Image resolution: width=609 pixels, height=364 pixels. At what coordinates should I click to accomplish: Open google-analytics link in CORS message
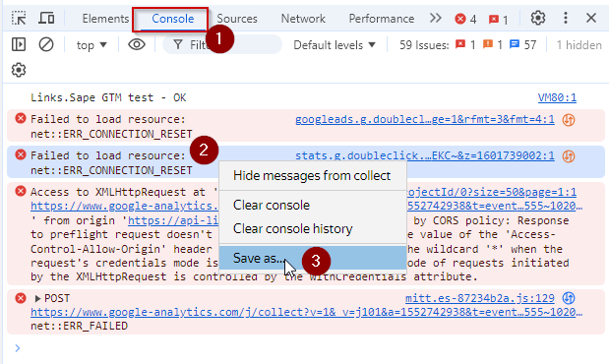coord(124,206)
